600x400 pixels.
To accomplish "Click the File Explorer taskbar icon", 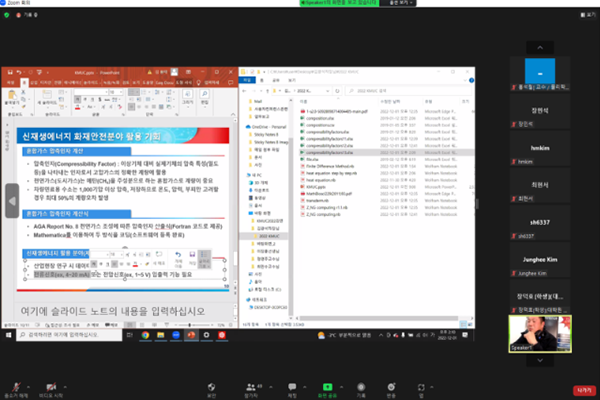I will [160, 335].
